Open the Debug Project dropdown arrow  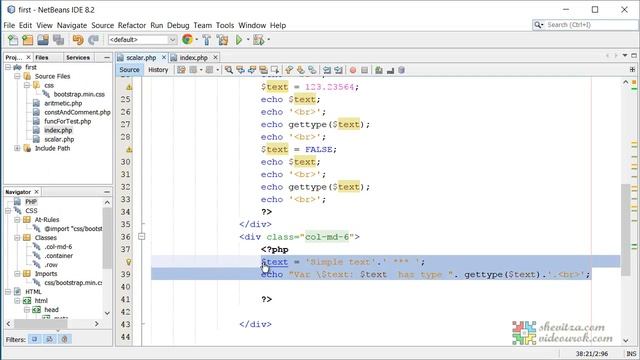click(268, 40)
